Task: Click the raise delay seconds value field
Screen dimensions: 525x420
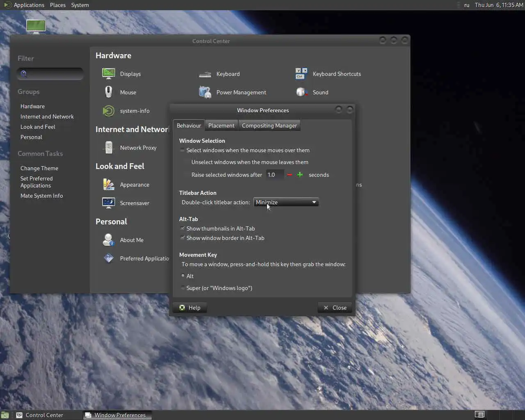Action: point(275,175)
